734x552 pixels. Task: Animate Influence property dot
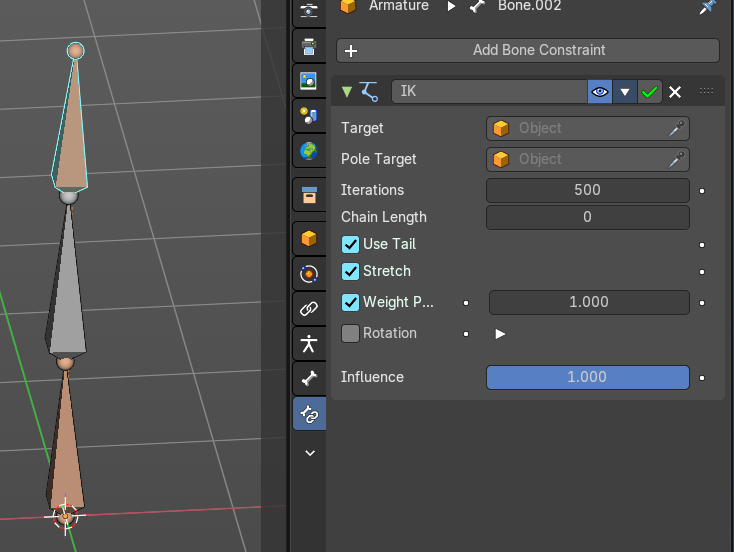point(702,378)
